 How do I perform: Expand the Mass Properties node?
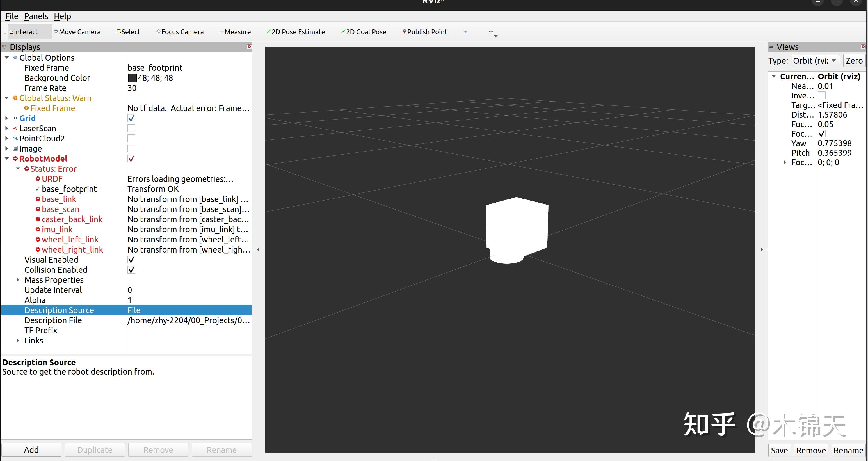[x=18, y=280]
